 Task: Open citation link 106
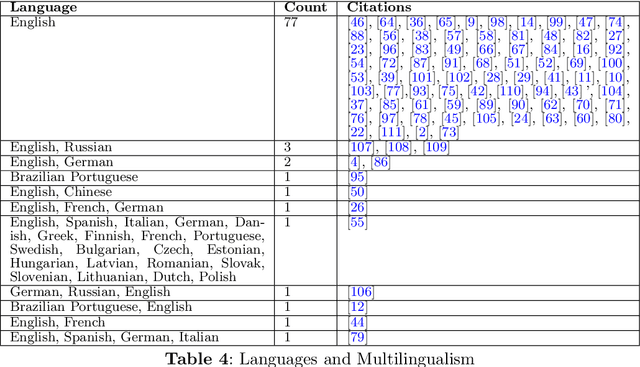361,292
